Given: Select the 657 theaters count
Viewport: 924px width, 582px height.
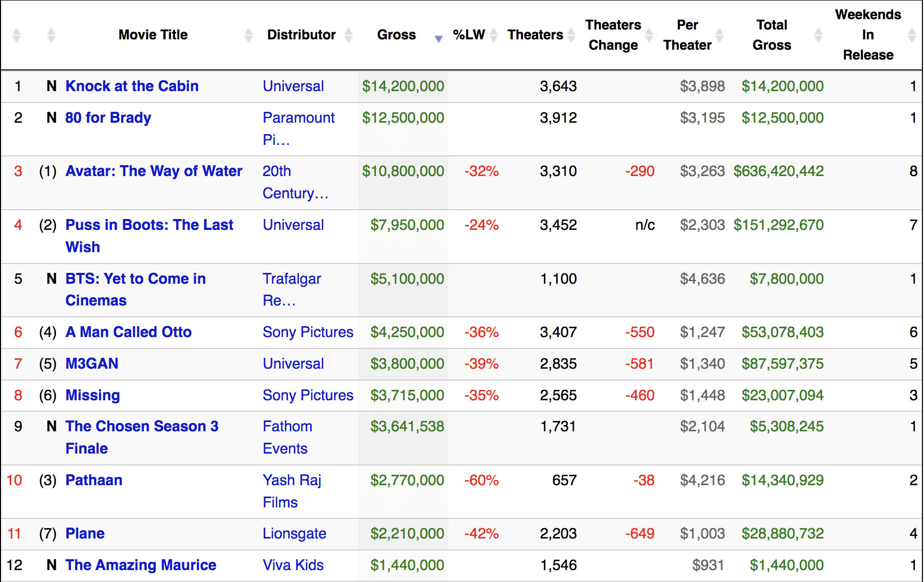Looking at the screenshot, I should [565, 480].
